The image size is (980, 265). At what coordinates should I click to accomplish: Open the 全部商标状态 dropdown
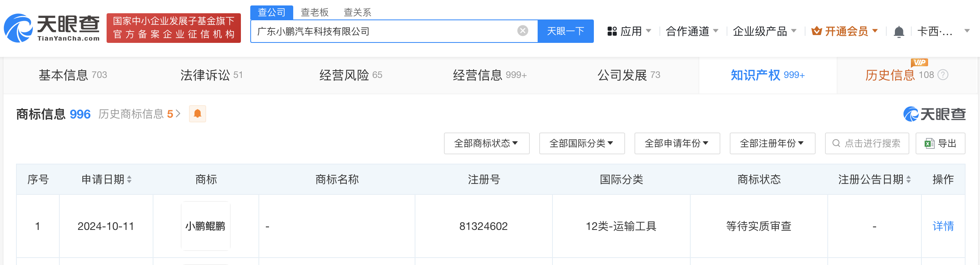pyautogui.click(x=486, y=143)
